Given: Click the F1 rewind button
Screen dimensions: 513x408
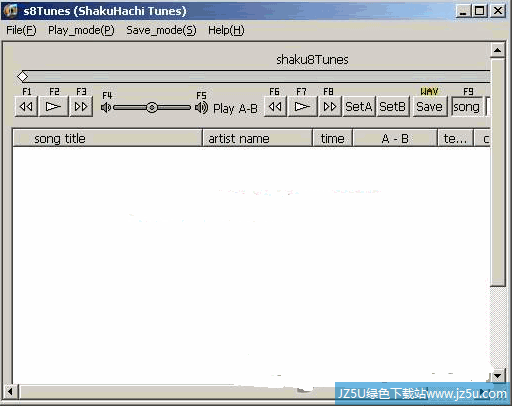Looking at the screenshot, I should pos(26,107).
